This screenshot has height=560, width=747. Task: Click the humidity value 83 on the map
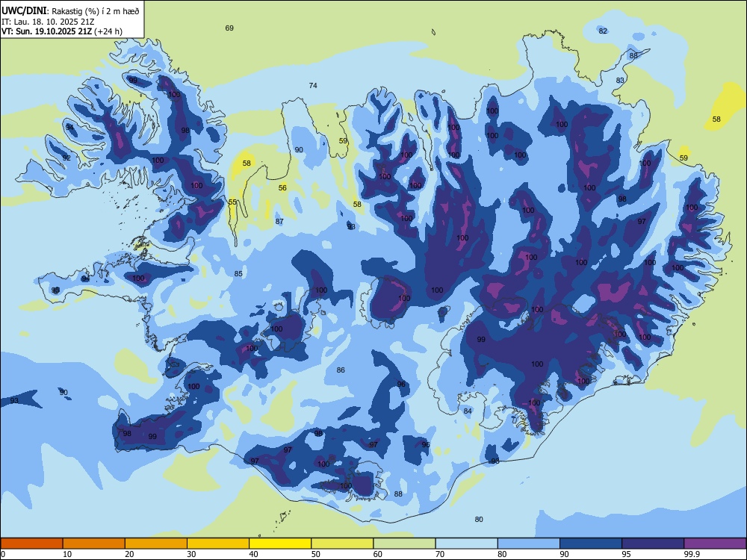(x=620, y=81)
